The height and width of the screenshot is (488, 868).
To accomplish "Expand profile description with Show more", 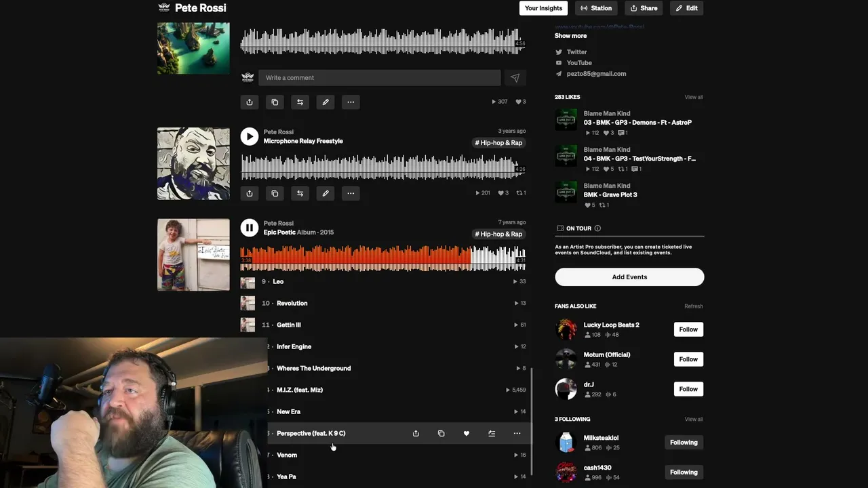I will 571,36.
